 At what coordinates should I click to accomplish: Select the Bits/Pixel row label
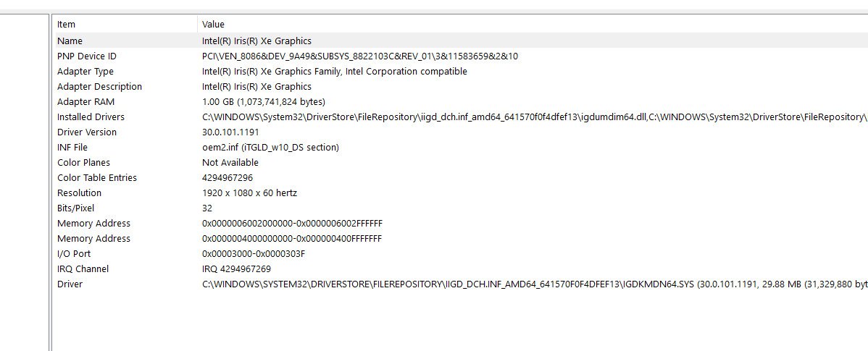(x=76, y=208)
